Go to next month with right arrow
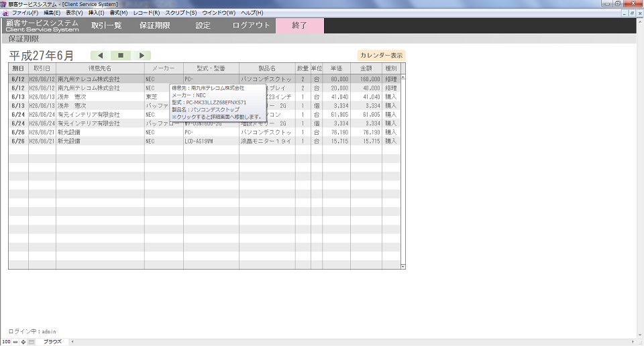 click(141, 56)
